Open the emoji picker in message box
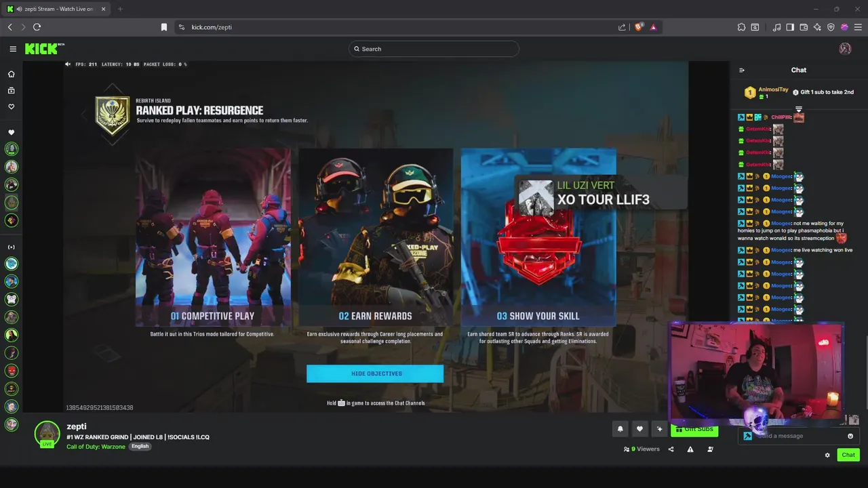Image resolution: width=868 pixels, height=488 pixels. pos(850,436)
